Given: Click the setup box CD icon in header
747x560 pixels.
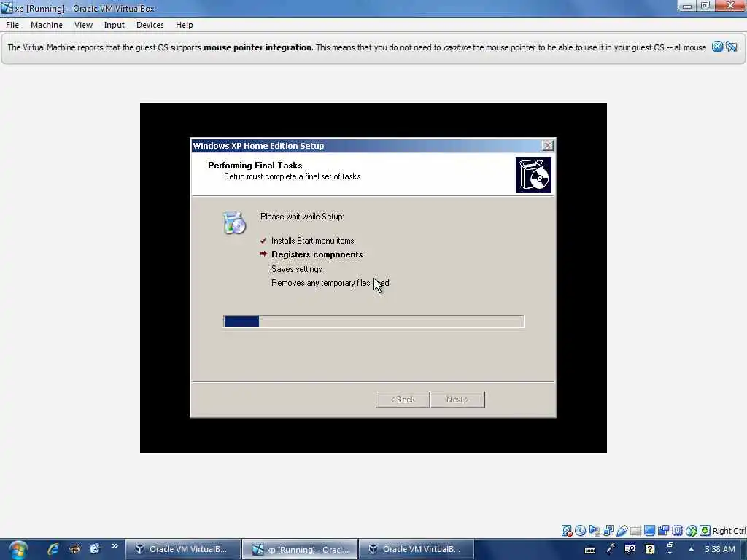Looking at the screenshot, I should (x=533, y=175).
